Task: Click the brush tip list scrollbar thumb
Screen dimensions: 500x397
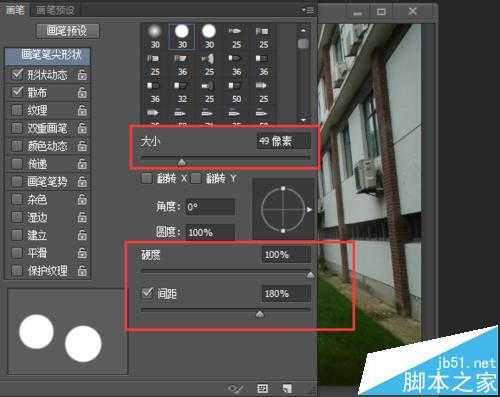Action: click(x=303, y=44)
